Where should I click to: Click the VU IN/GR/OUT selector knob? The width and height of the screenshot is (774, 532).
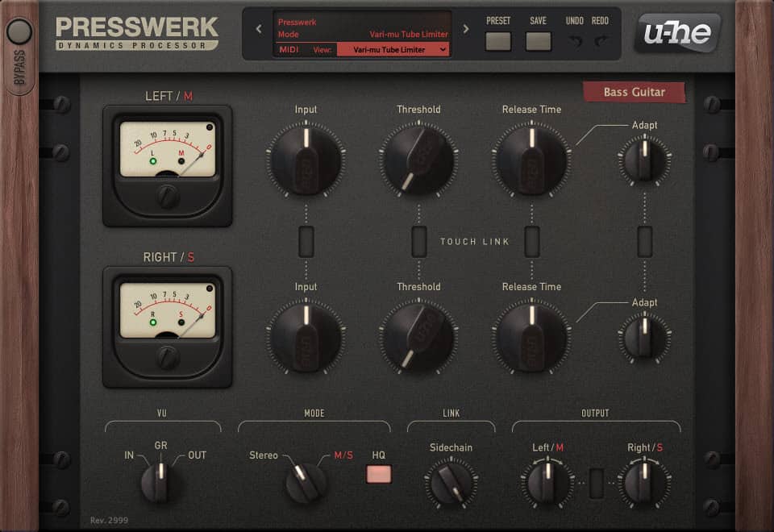(160, 483)
